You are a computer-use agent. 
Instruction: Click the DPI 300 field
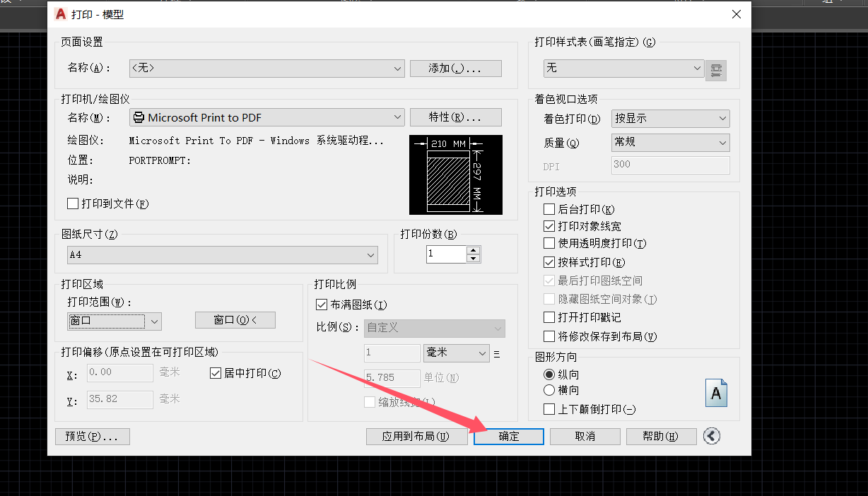[x=670, y=165]
